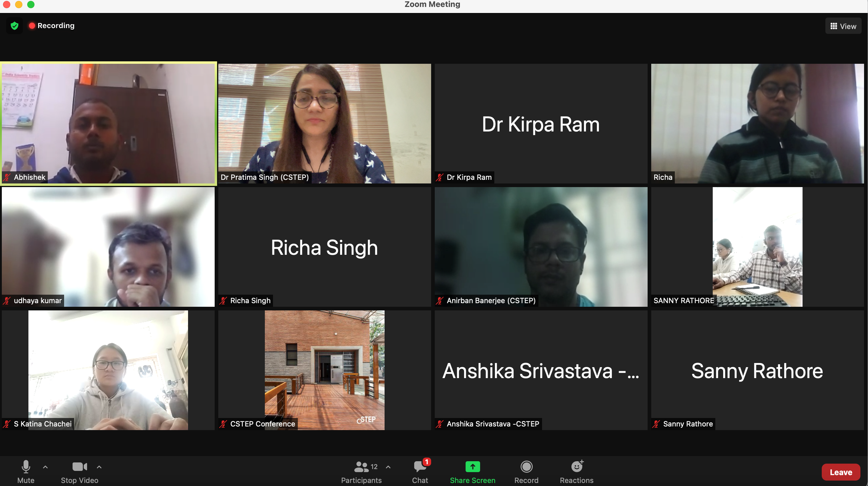Viewport: 868px width, 486px height.
Task: Click the Record circle icon
Action: [526, 467]
